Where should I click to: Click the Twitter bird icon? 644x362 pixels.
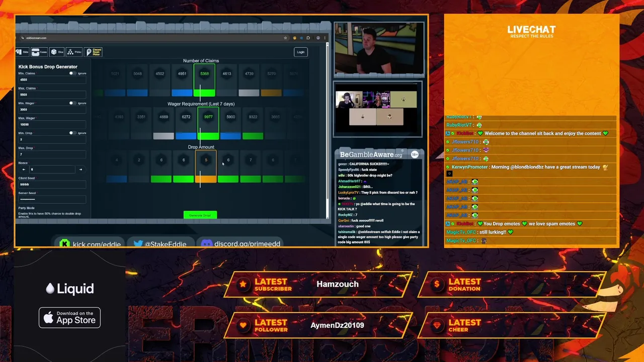click(138, 244)
